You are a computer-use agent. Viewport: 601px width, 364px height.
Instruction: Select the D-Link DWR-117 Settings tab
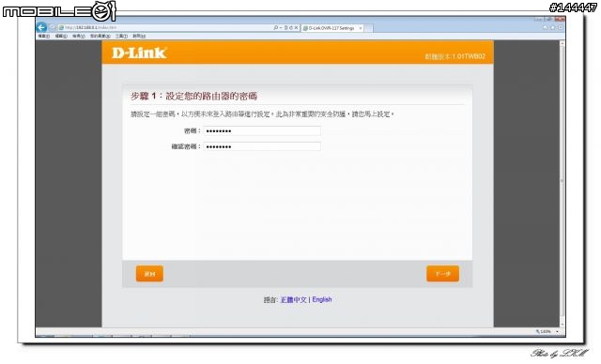pos(331,28)
